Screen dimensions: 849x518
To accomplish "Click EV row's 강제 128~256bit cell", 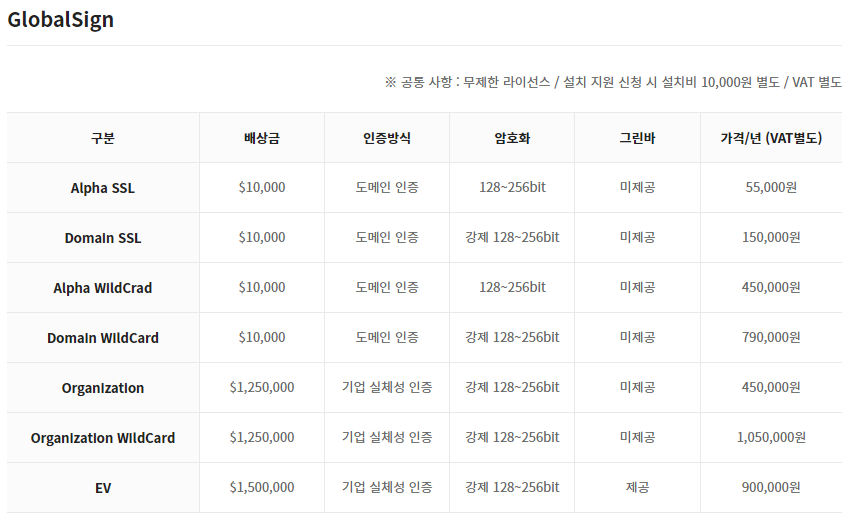I will tap(512, 487).
